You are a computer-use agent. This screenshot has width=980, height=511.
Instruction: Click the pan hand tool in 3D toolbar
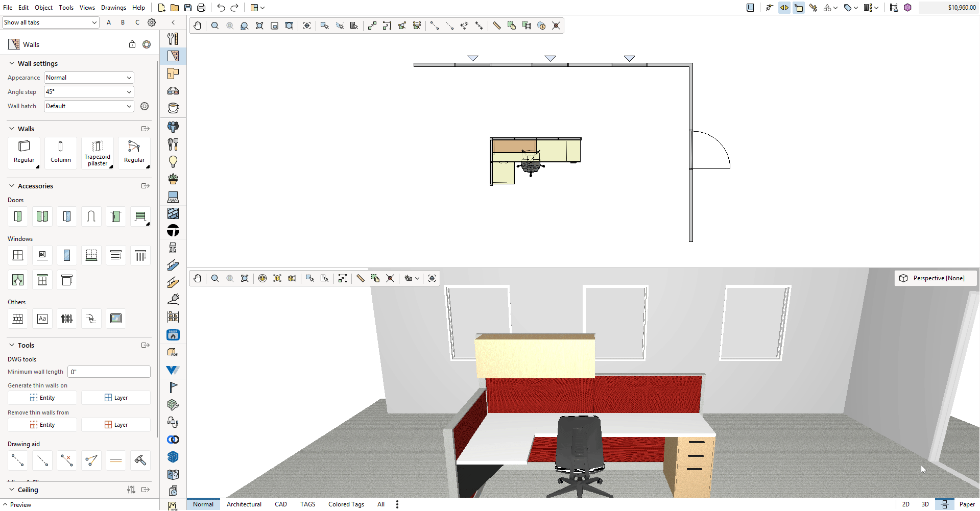tap(198, 278)
